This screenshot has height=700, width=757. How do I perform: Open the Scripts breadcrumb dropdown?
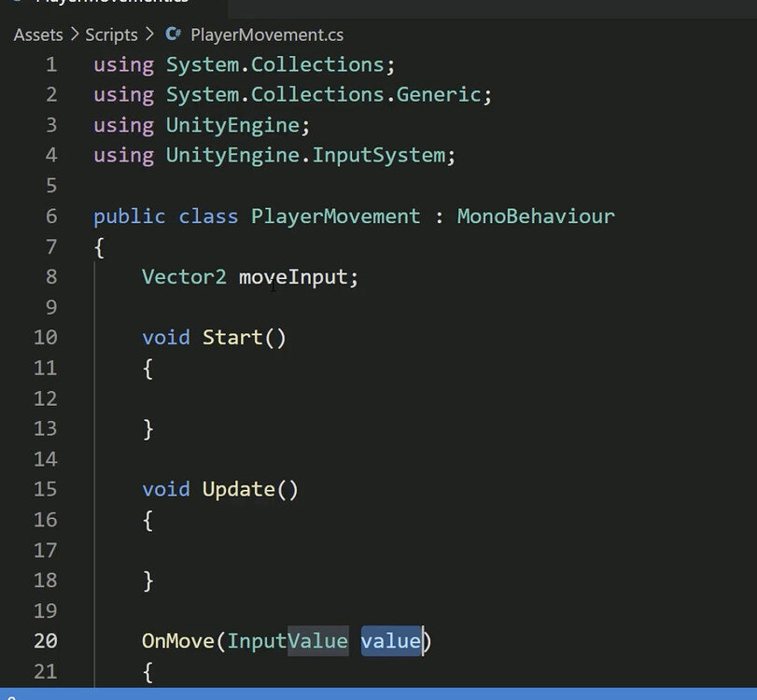coord(110,35)
